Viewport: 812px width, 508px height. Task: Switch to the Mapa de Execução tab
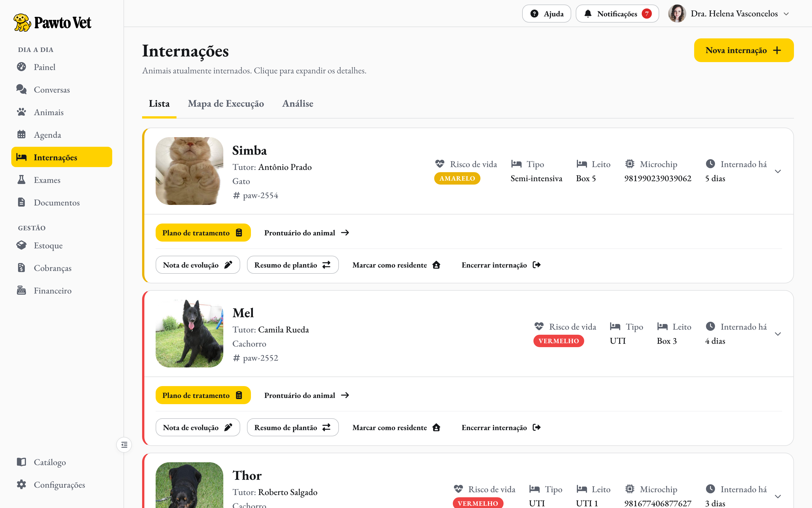click(x=226, y=104)
